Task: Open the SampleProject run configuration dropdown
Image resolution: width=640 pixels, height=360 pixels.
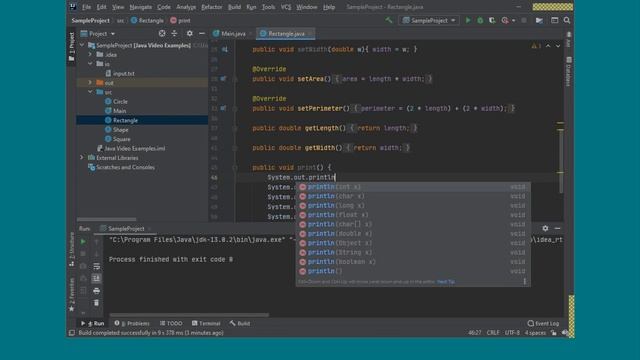Action: (x=429, y=20)
